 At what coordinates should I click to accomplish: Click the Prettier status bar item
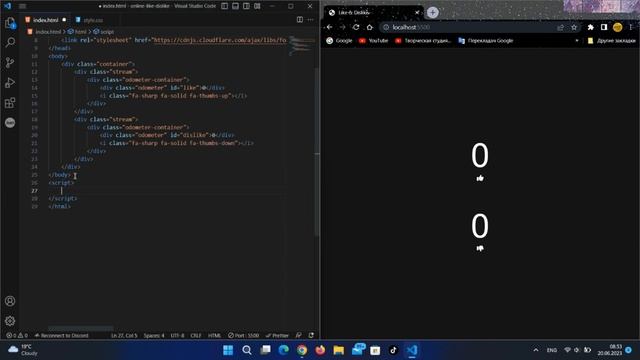277,336
